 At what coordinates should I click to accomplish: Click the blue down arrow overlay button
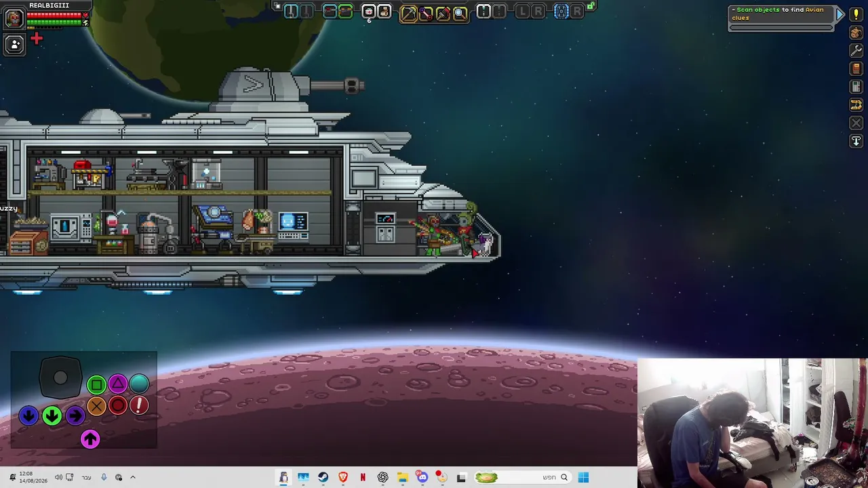28,415
